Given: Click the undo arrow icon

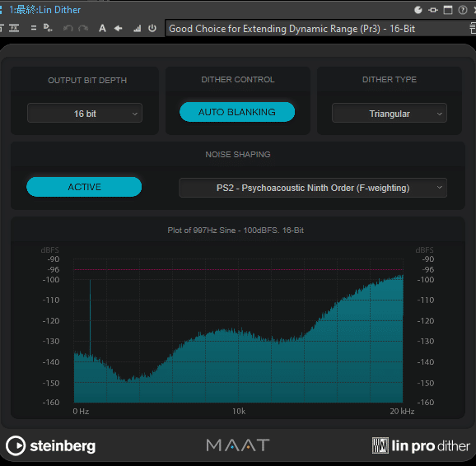Looking at the screenshot, I should [x=68, y=28].
